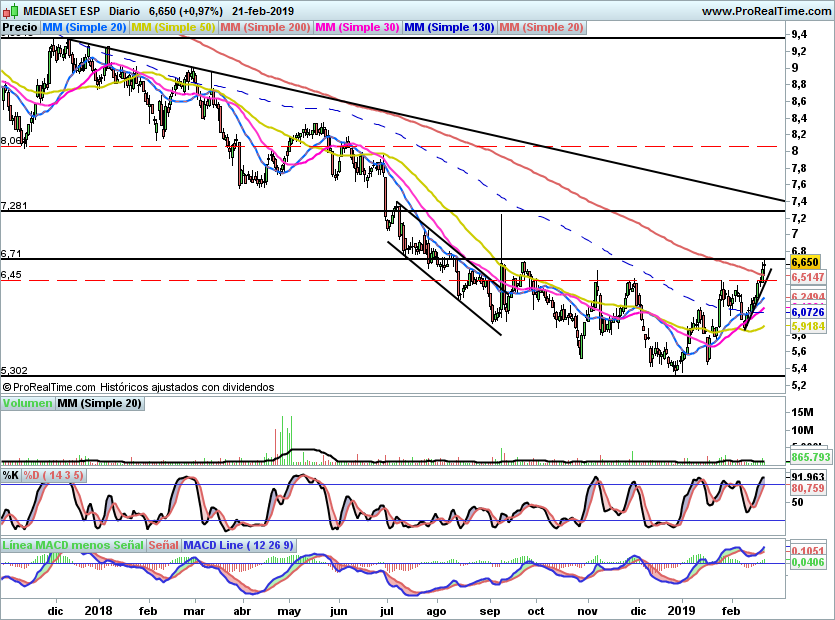Select the 6,71 resistance level label
The width and height of the screenshot is (835, 620).
[11, 254]
